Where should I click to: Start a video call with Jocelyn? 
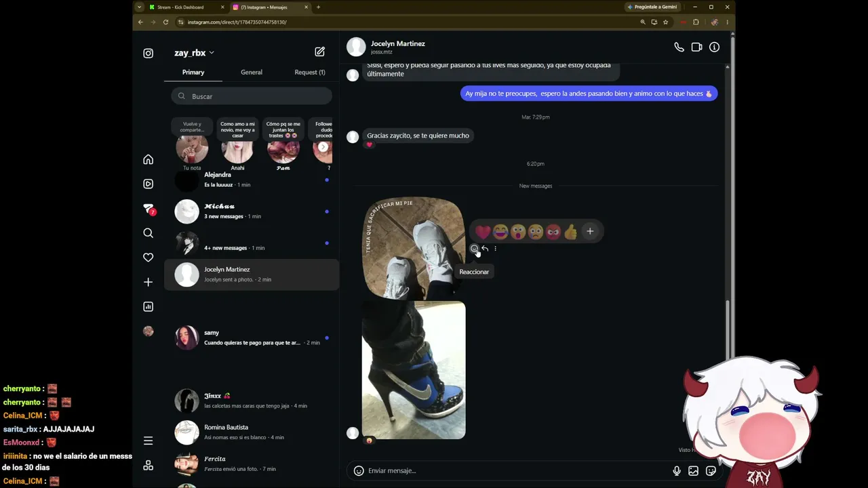pos(696,47)
